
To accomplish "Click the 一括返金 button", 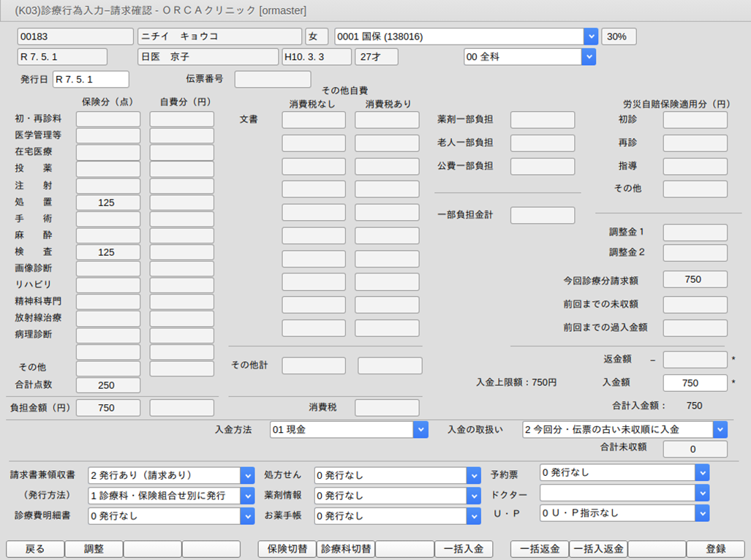I will click(x=540, y=549).
